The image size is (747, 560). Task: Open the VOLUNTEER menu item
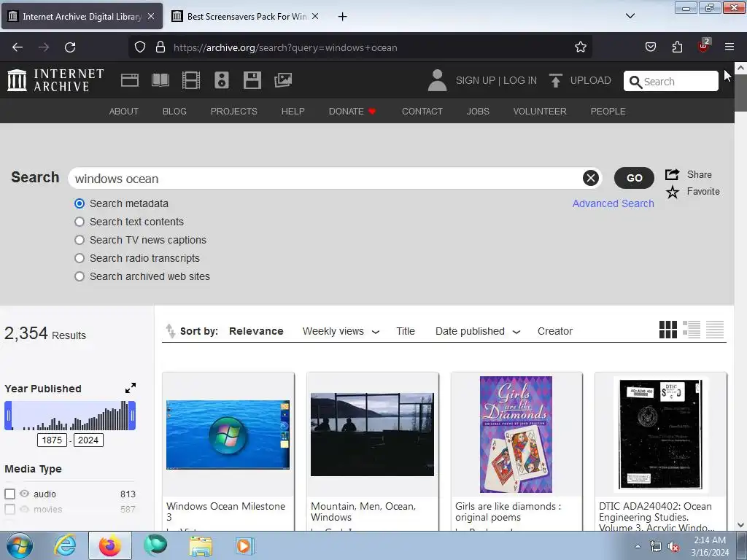click(540, 111)
